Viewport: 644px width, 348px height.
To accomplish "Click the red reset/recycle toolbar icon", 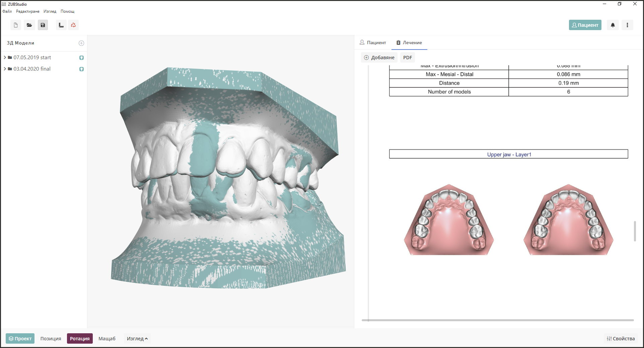I will pyautogui.click(x=73, y=25).
